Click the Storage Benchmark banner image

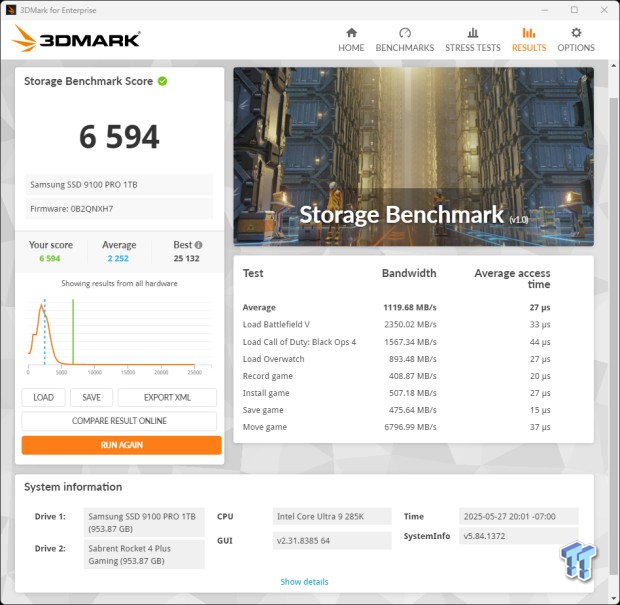413,157
